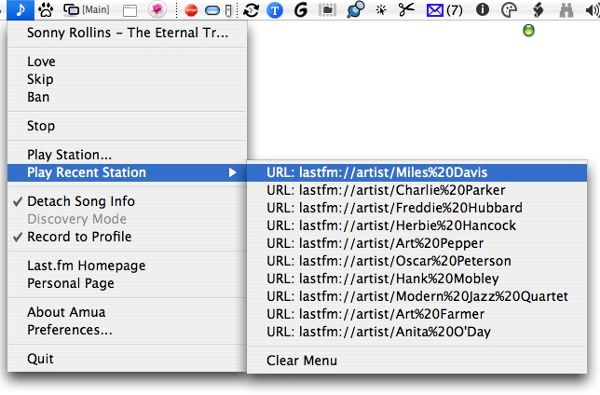Open the scissors menu bar icon
600x395 pixels.
tap(406, 10)
